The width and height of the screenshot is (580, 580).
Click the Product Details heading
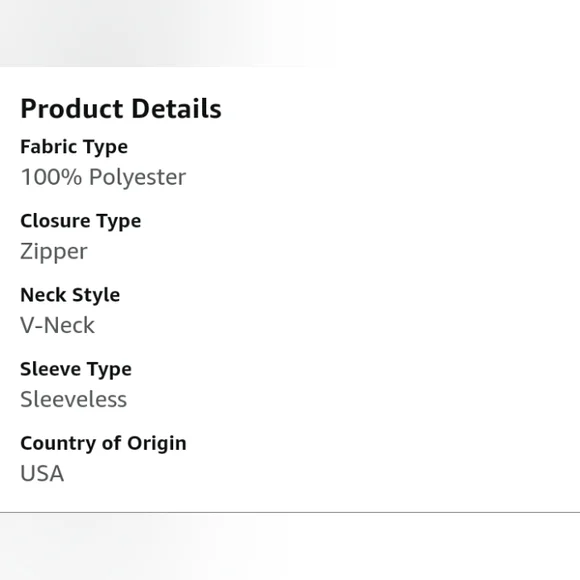click(x=121, y=109)
